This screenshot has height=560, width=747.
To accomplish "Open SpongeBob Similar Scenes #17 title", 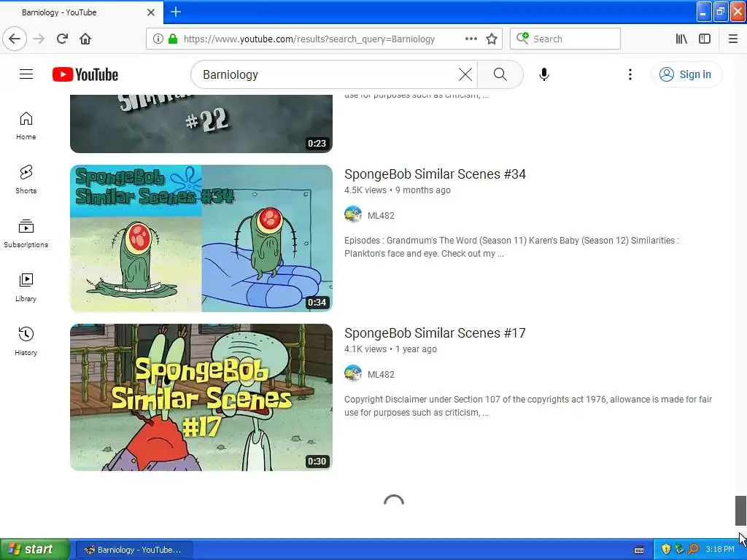I will click(x=435, y=333).
